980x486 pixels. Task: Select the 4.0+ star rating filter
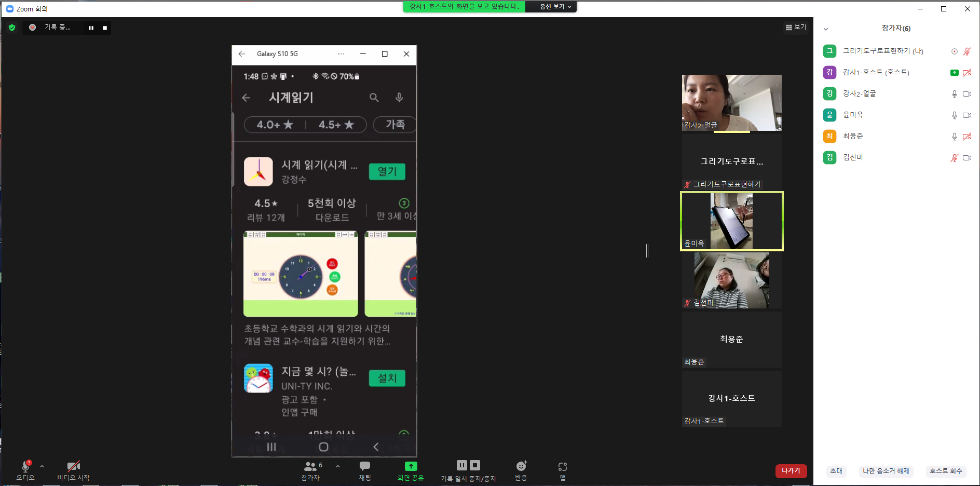275,125
